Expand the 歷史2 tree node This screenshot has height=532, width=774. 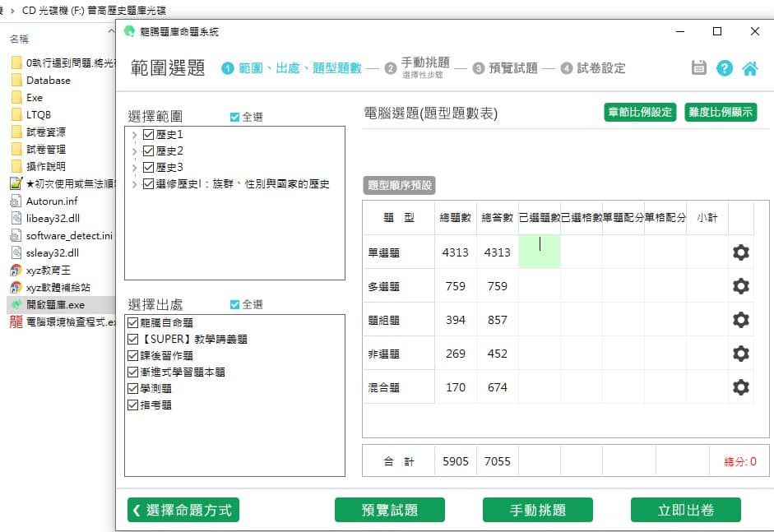(134, 150)
